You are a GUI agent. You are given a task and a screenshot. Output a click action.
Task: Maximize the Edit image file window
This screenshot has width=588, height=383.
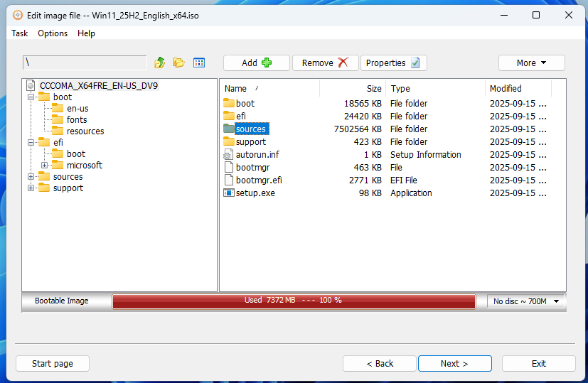tap(536, 15)
